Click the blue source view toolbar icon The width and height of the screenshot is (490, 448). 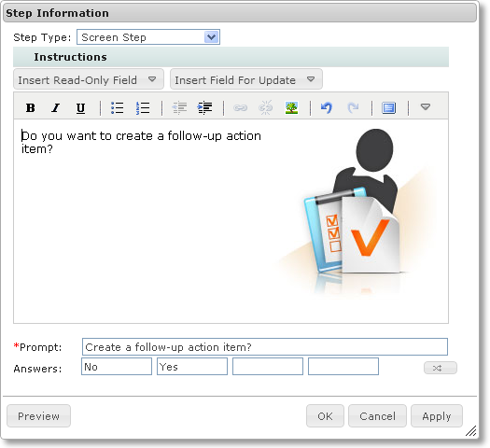coord(389,107)
